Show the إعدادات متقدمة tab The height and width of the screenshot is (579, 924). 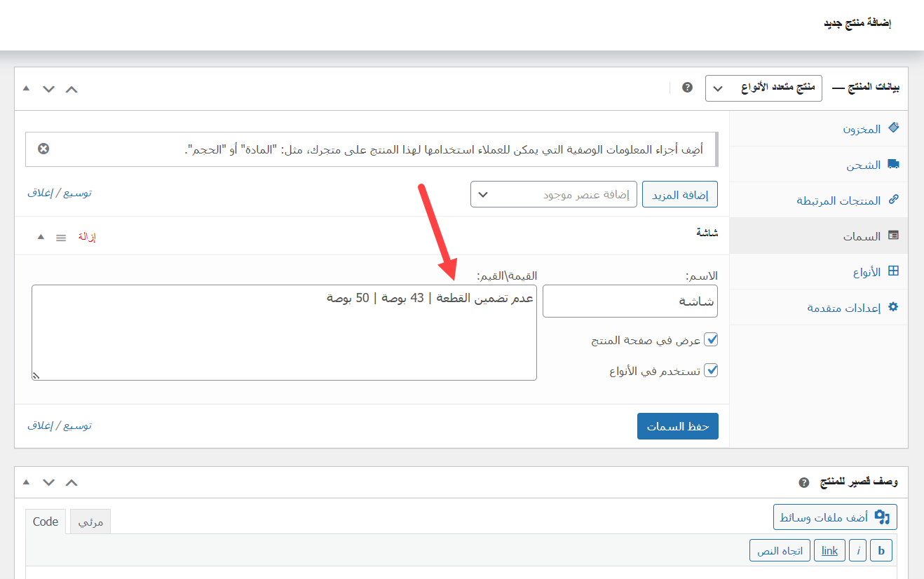click(819, 307)
